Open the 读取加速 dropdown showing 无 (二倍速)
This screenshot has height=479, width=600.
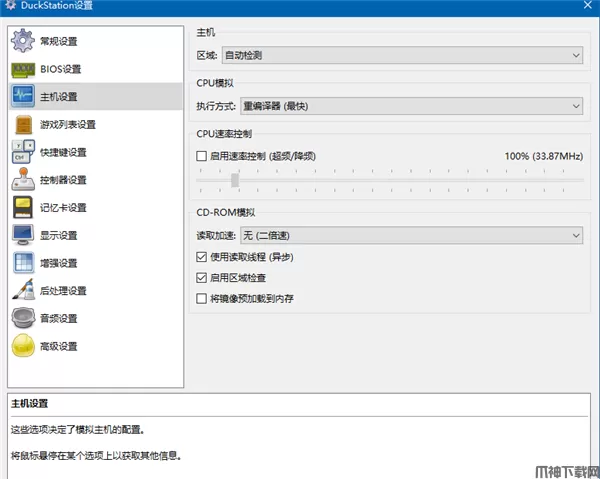[411, 235]
